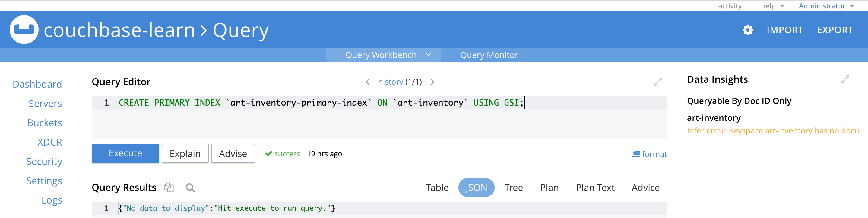
Task: Expand the Query Editor to fullscreen
Action: tap(658, 82)
